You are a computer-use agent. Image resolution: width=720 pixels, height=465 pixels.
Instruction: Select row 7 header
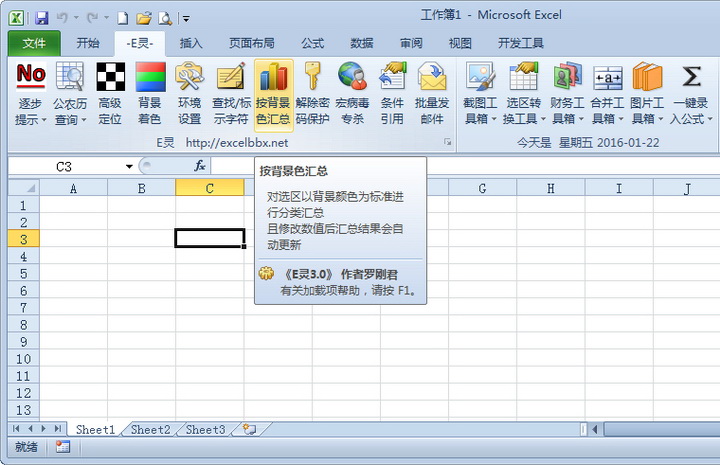[24, 308]
